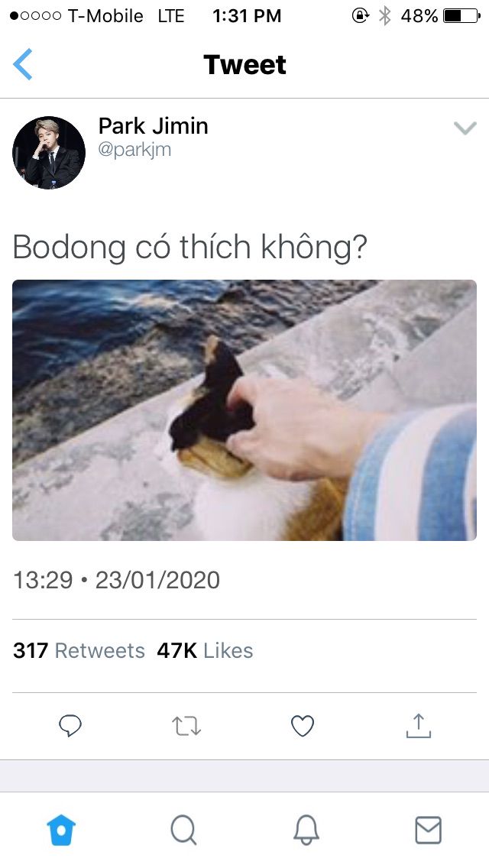This screenshot has width=489, height=868.
Task: Tap the battery indicator in status bar
Action: point(461,16)
